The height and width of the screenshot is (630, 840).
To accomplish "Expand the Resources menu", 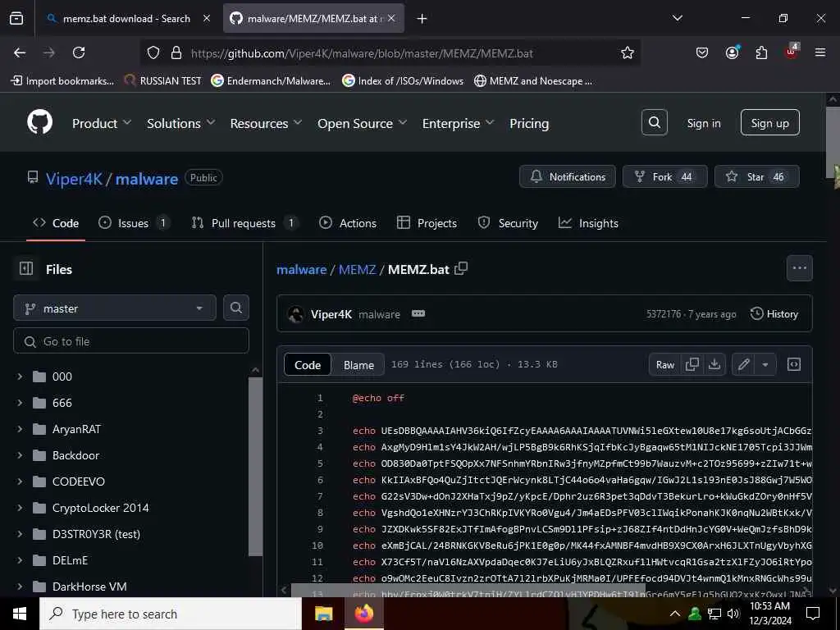I will tap(267, 123).
